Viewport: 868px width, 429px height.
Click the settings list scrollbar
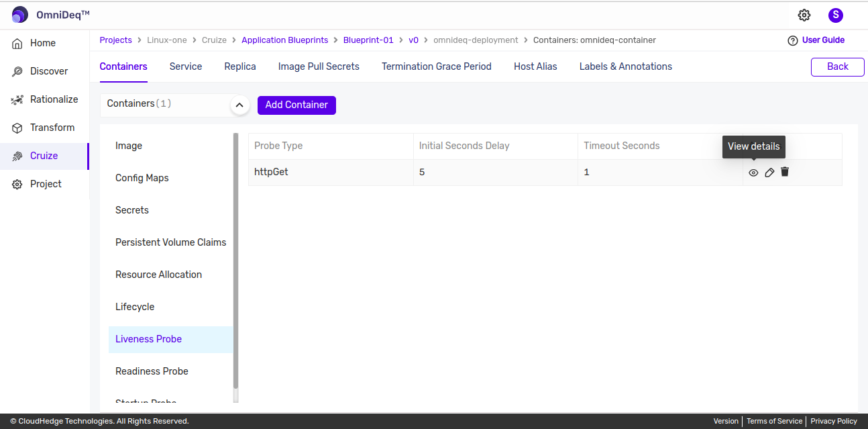[235, 262]
